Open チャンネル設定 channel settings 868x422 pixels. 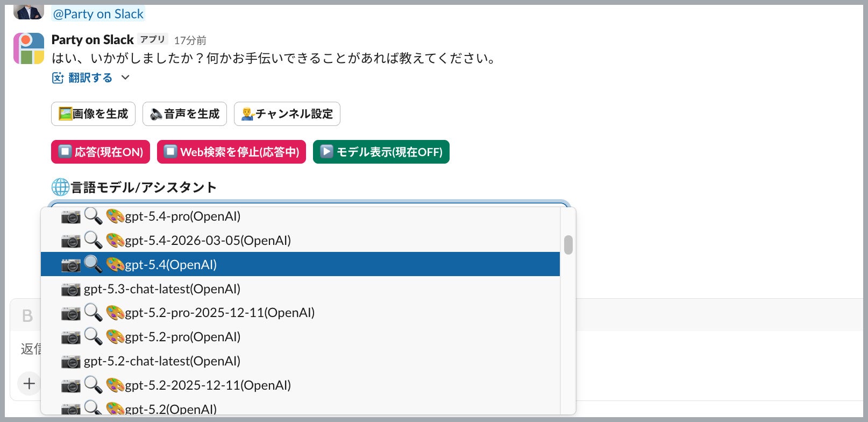(x=287, y=114)
